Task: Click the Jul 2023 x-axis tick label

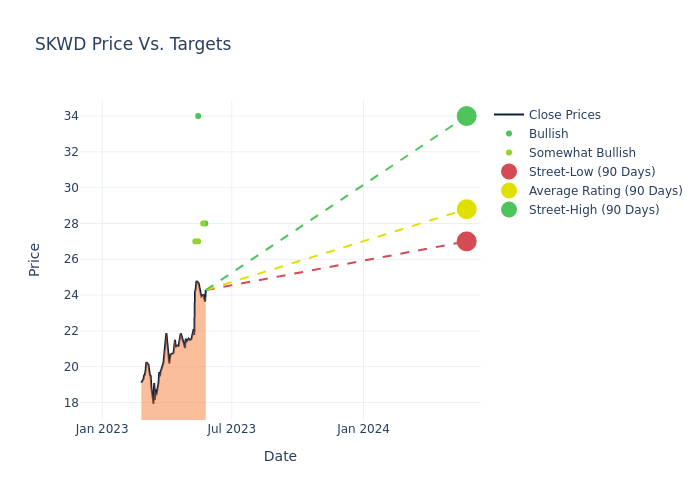Action: 232,429
